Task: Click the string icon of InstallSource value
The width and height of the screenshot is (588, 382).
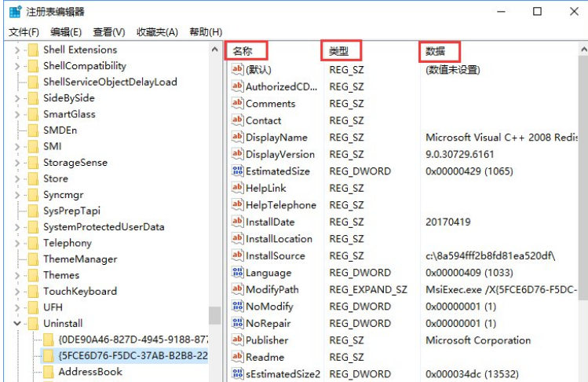Action: pyautogui.click(x=237, y=255)
